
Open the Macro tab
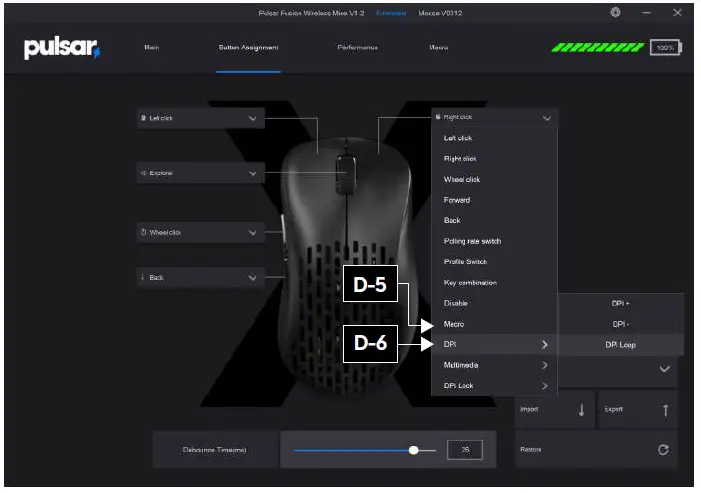point(439,47)
